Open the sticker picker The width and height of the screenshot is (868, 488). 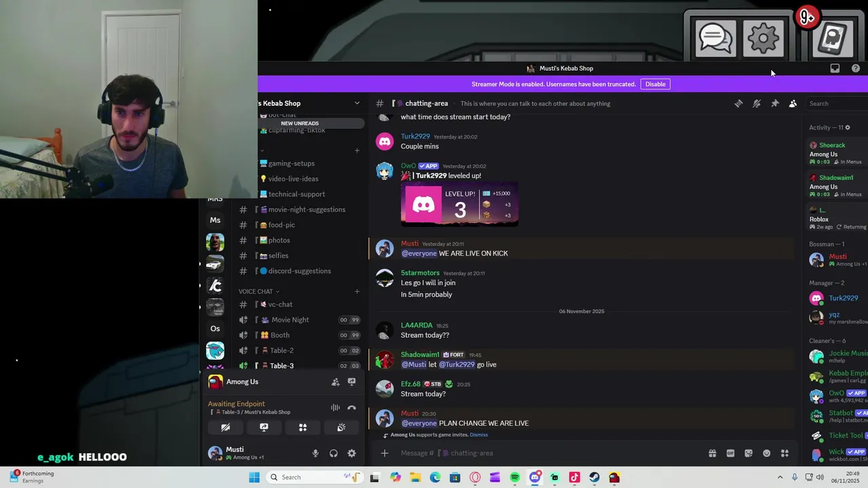tap(749, 453)
